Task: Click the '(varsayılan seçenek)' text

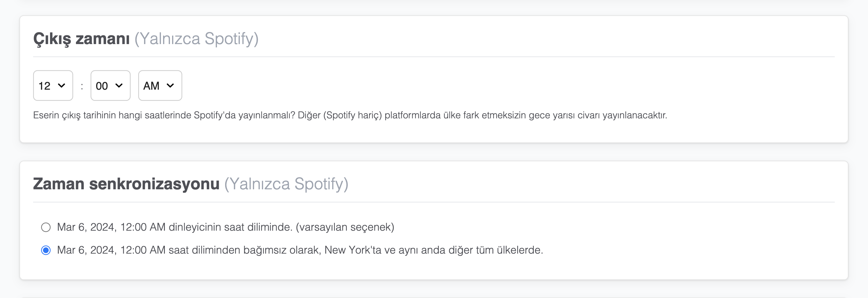Action: tap(345, 227)
